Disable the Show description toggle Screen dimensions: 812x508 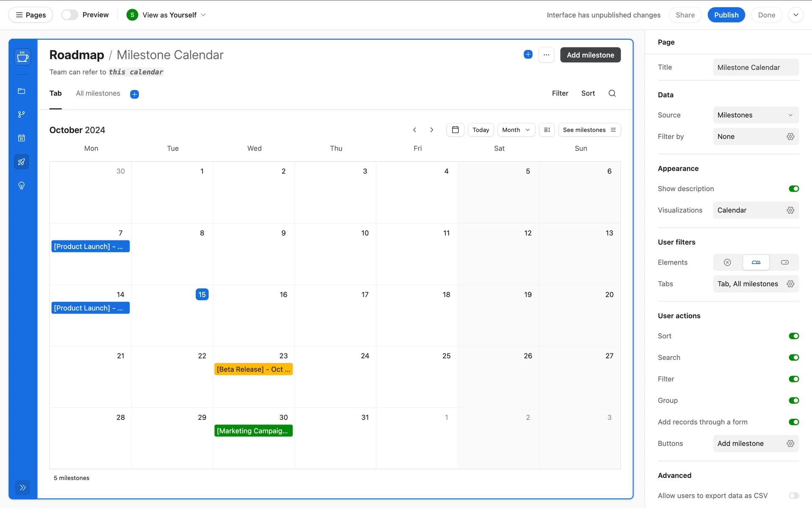point(793,189)
